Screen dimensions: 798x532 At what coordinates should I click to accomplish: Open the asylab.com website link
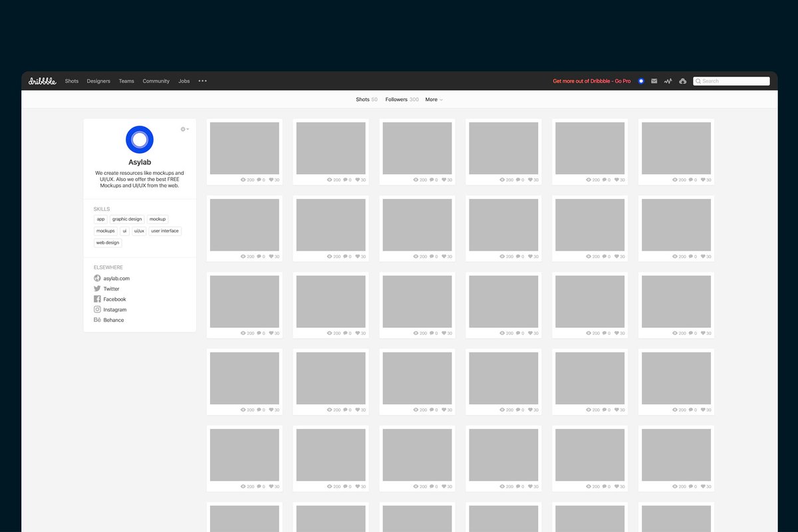(x=116, y=279)
